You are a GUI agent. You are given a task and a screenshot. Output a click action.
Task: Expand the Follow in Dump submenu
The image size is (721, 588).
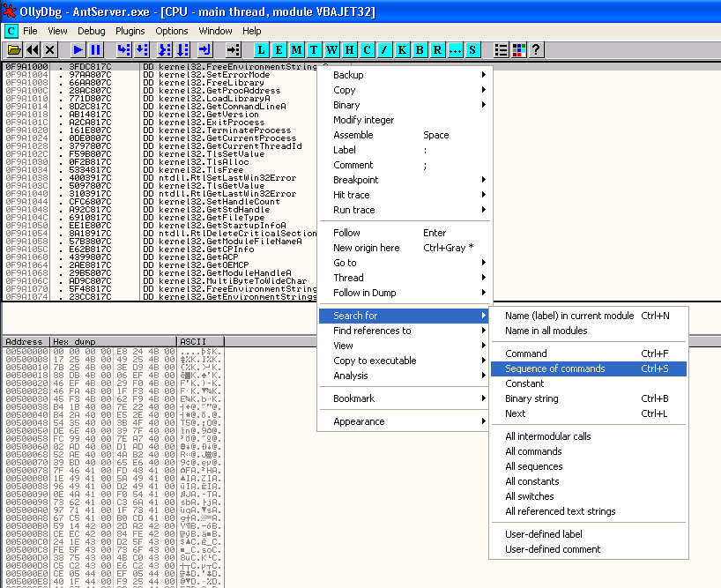[x=405, y=293]
